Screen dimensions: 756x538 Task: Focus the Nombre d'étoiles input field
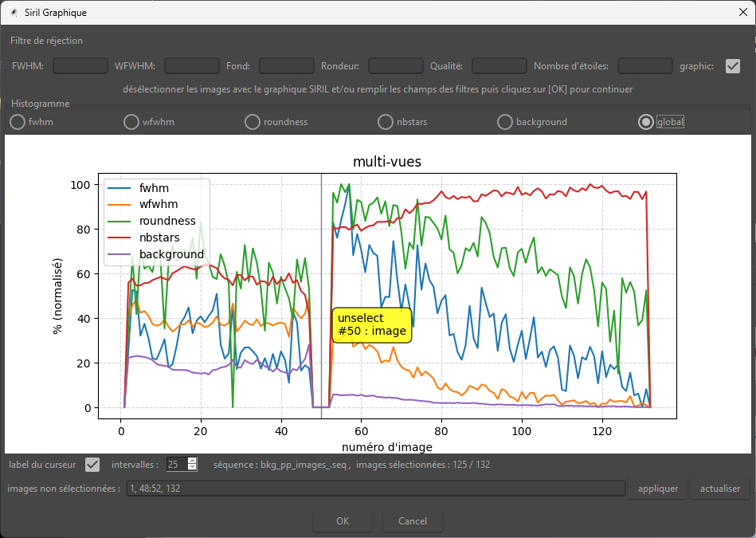644,66
